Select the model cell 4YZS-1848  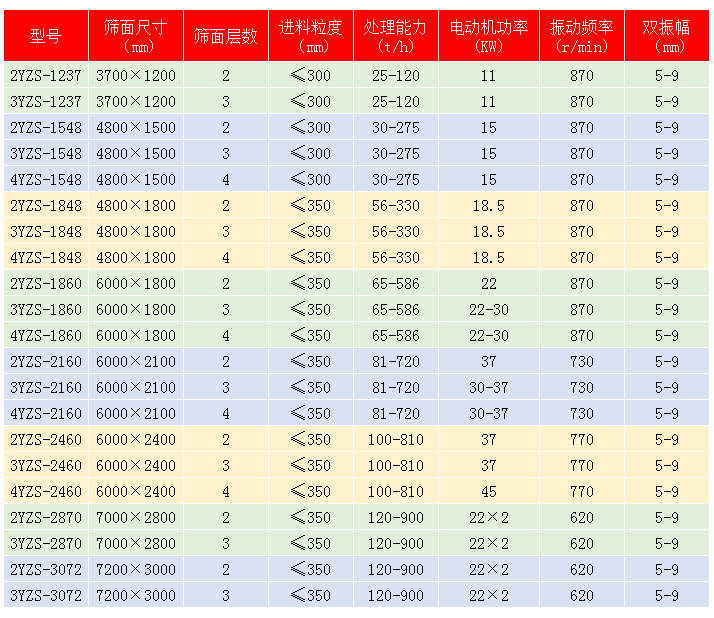pyautogui.click(x=46, y=257)
